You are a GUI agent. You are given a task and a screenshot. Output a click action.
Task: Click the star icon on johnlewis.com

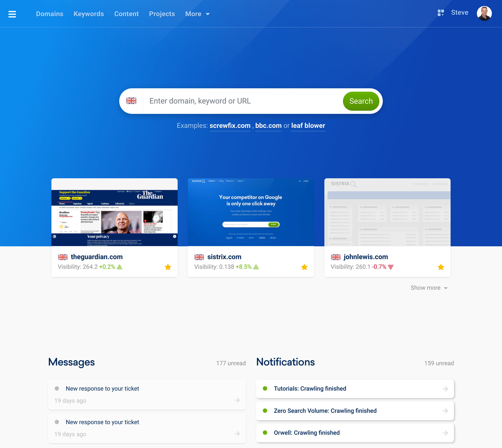pos(441,267)
